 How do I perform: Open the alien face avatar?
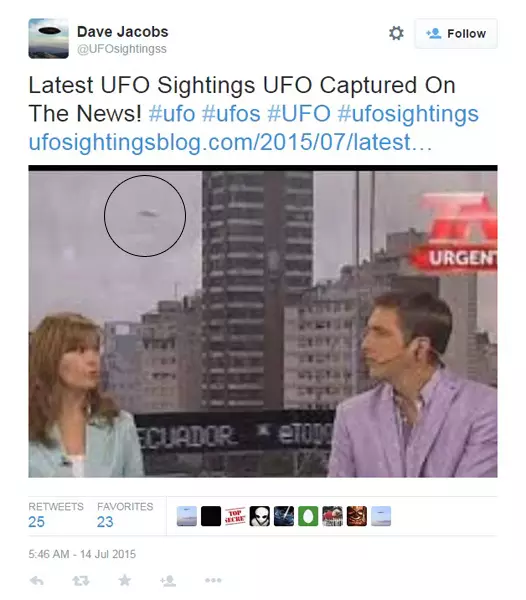259,516
